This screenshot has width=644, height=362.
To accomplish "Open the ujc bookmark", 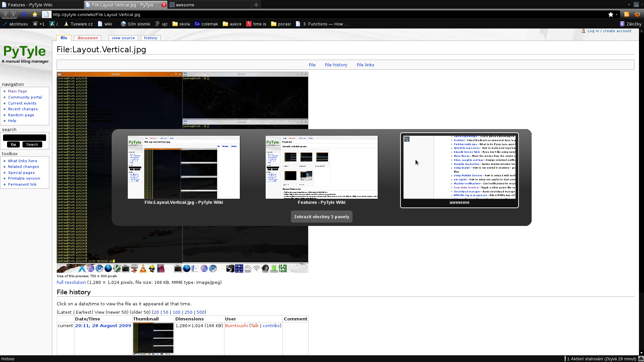I will (161, 24).
